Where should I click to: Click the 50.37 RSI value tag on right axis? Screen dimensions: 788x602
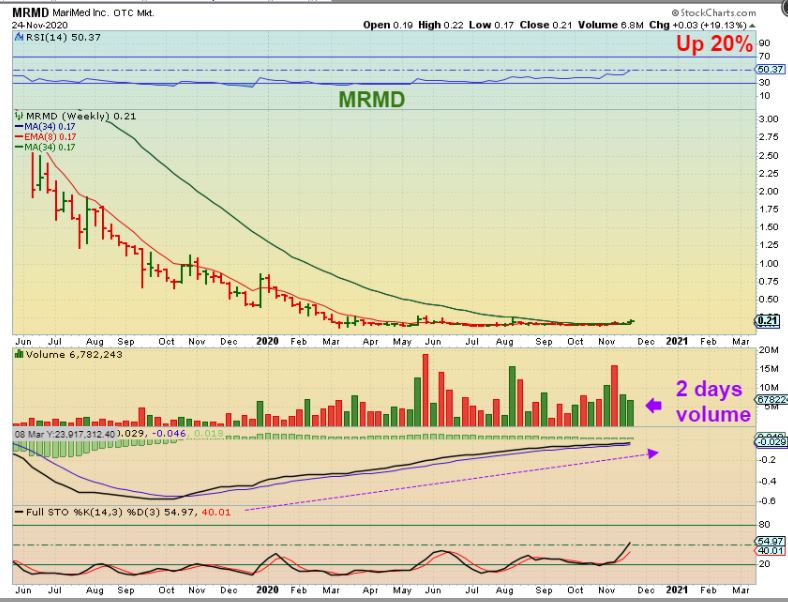[770, 69]
